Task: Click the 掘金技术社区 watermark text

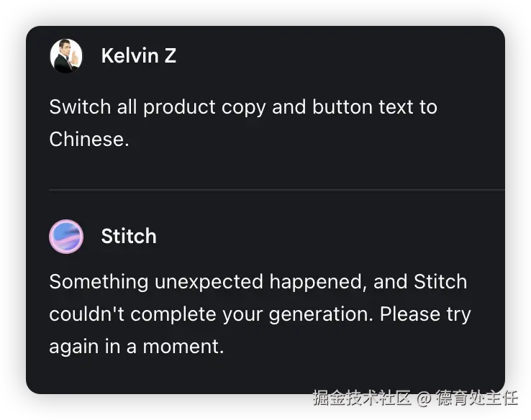Action: (x=362, y=398)
